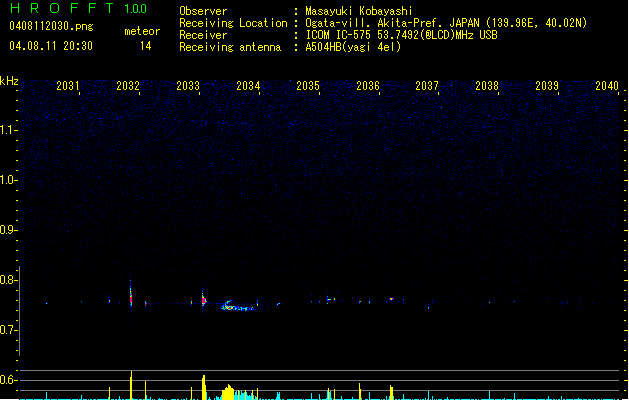Click the Ogata-vill. Akita-Pref. JAPAN location text

[x=446, y=23]
